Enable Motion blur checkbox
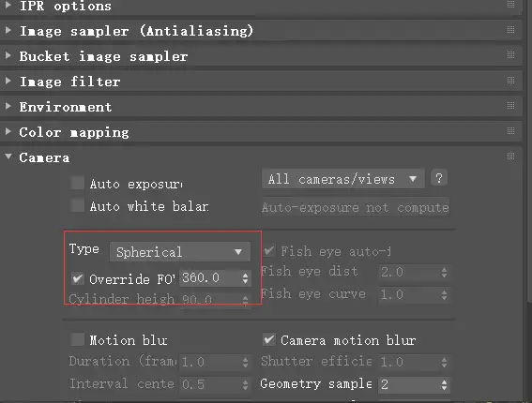This screenshot has height=403, width=532. [78, 339]
